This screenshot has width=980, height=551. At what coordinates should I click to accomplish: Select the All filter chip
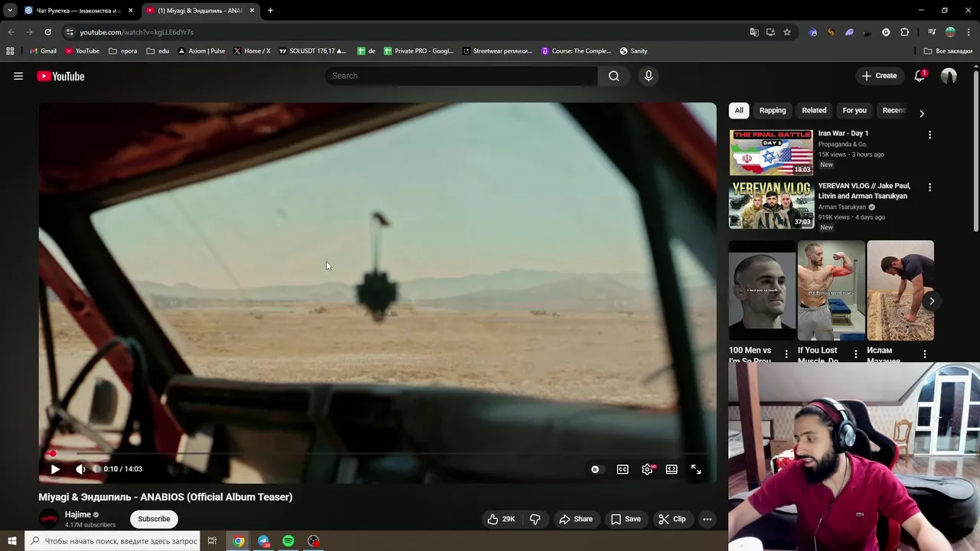coord(739,110)
